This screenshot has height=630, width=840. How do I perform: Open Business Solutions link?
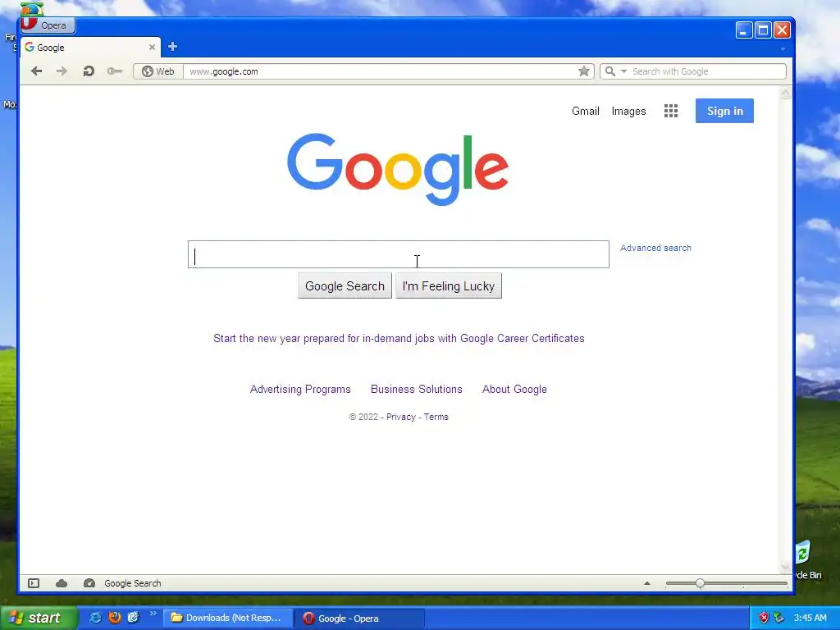(x=416, y=390)
